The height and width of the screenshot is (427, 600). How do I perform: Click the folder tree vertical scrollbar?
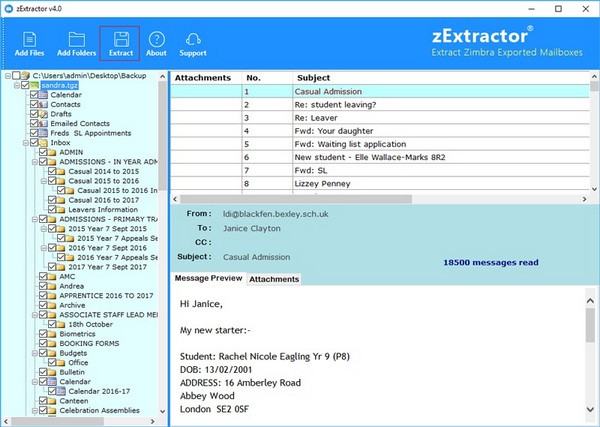pyautogui.click(x=162, y=243)
